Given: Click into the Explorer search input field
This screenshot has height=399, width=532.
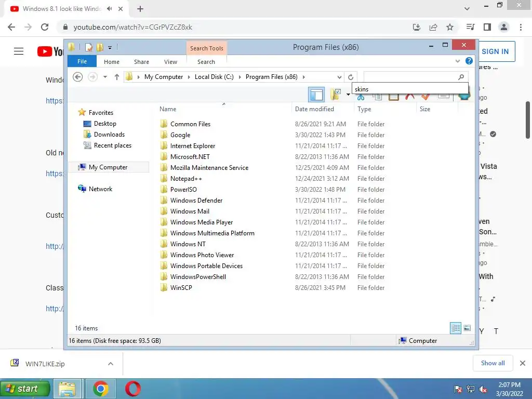Looking at the screenshot, I should pos(410,77).
